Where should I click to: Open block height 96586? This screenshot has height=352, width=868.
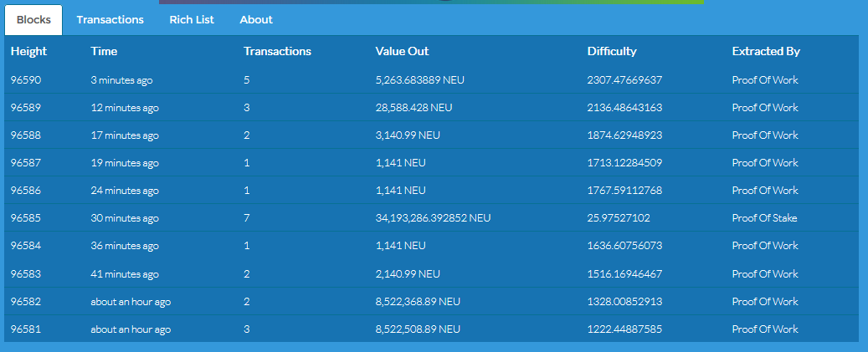(26, 191)
